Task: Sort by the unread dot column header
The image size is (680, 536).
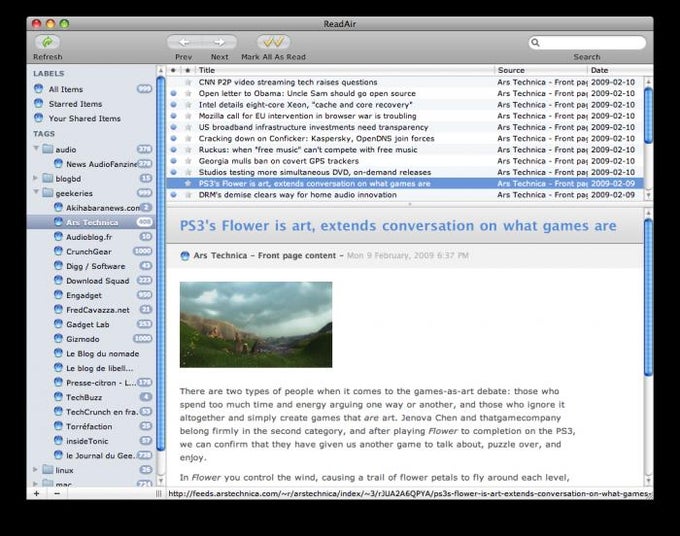Action: (x=173, y=70)
